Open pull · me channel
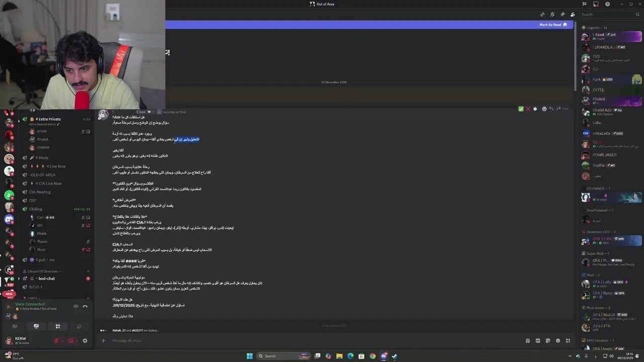The height and width of the screenshot is (362, 644). [x=56, y=260]
